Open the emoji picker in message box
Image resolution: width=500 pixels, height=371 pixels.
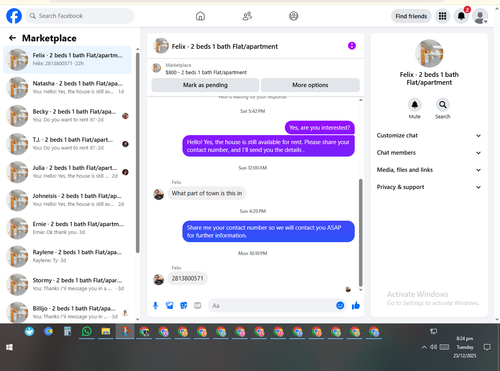[x=340, y=305]
